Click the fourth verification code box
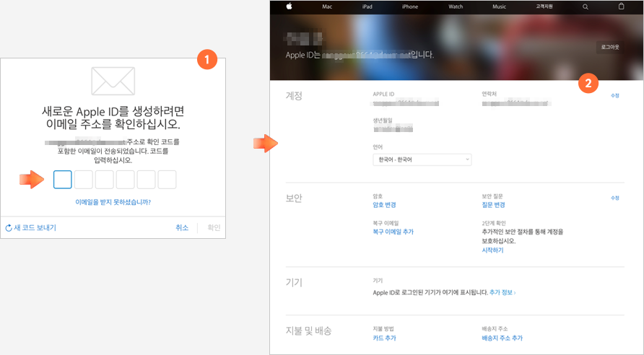This screenshot has height=355, width=644. point(126,180)
